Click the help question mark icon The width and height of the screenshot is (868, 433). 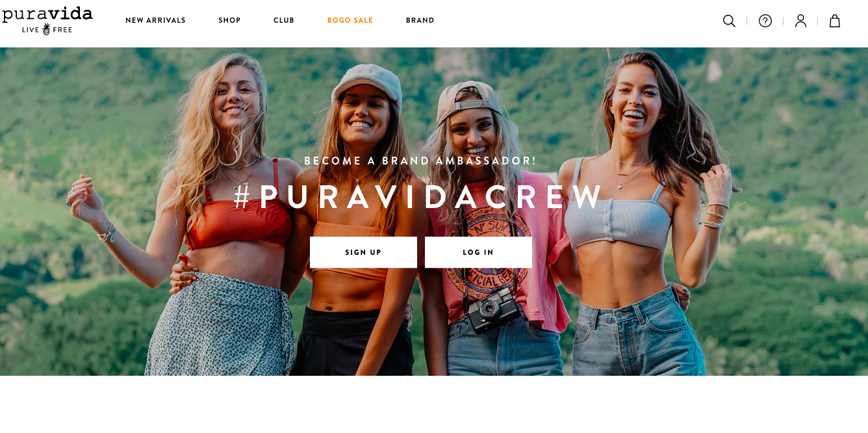click(765, 21)
